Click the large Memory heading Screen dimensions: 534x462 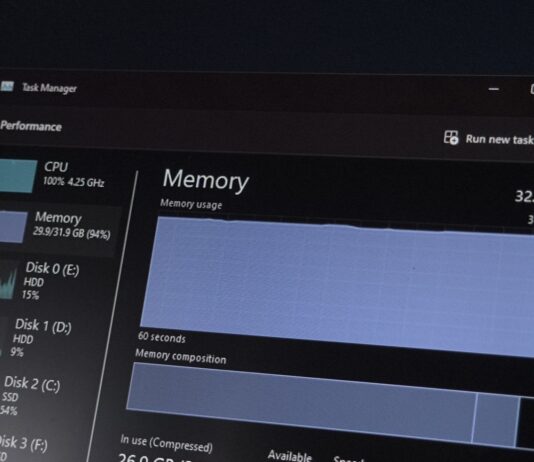coord(206,180)
